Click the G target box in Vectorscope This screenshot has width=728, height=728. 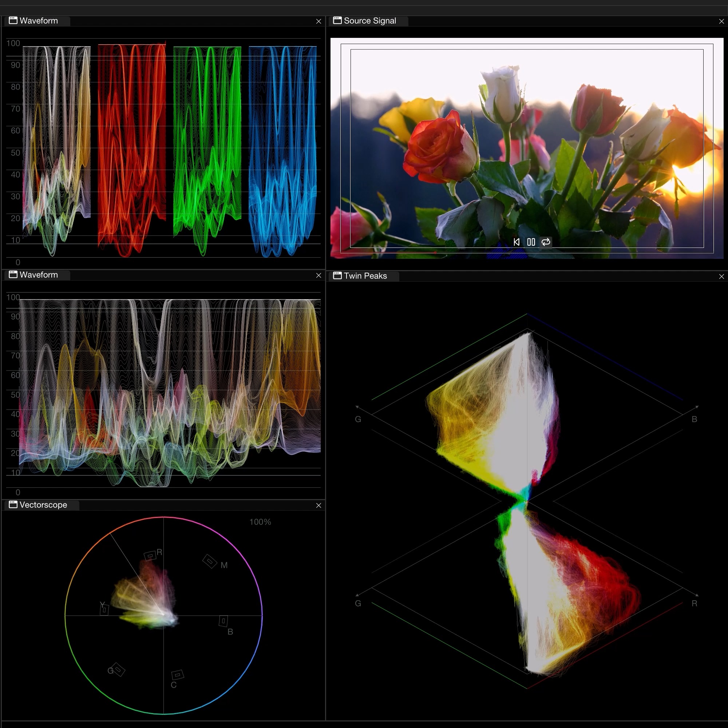(x=118, y=669)
